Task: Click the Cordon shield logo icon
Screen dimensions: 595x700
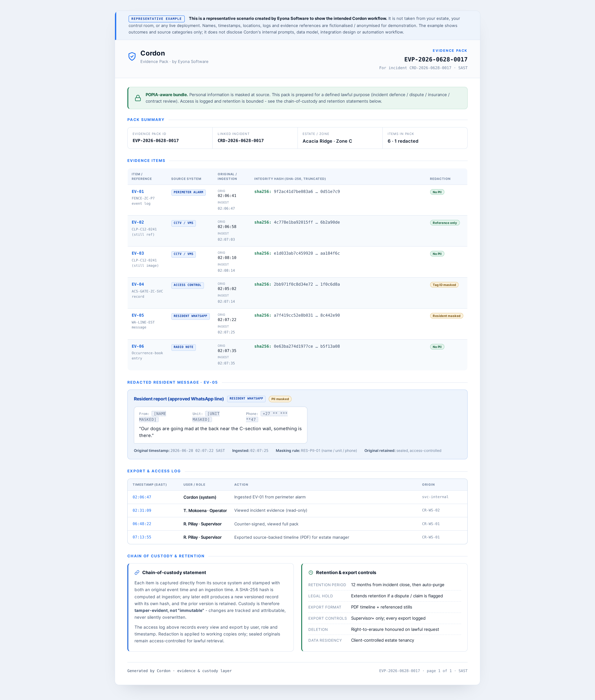Action: tap(132, 56)
